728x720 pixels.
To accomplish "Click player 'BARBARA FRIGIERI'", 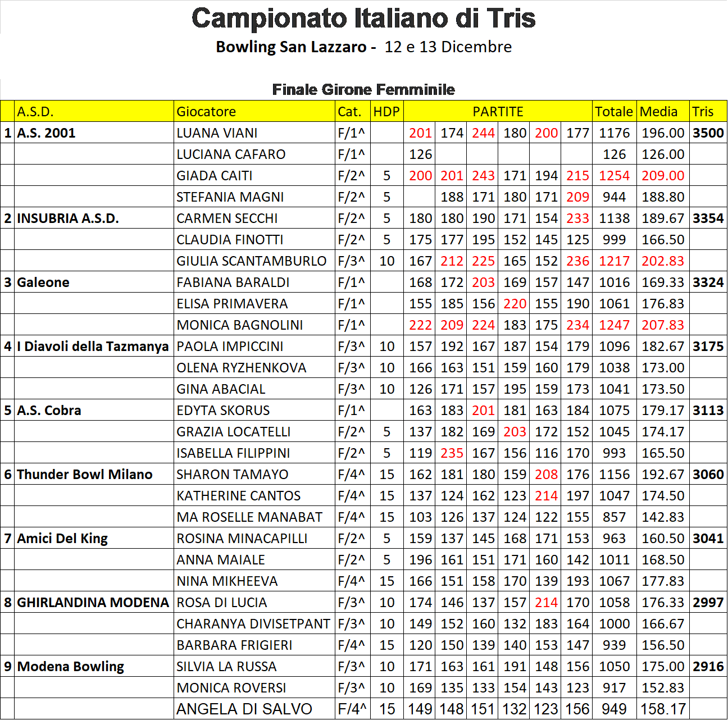I will coord(234,645).
